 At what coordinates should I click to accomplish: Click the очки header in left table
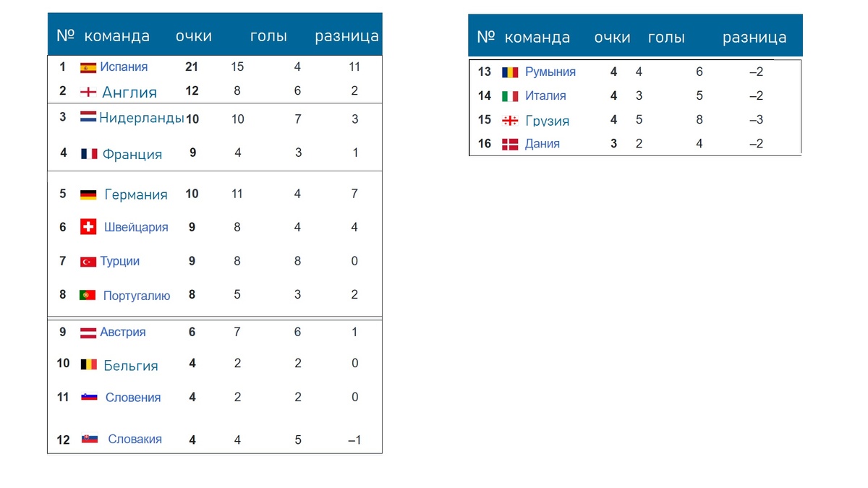pyautogui.click(x=194, y=36)
